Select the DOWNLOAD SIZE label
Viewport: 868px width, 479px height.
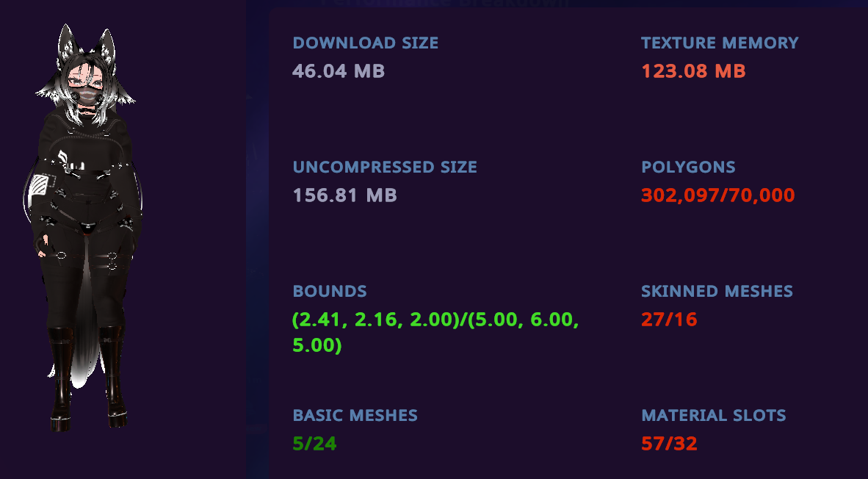366,43
